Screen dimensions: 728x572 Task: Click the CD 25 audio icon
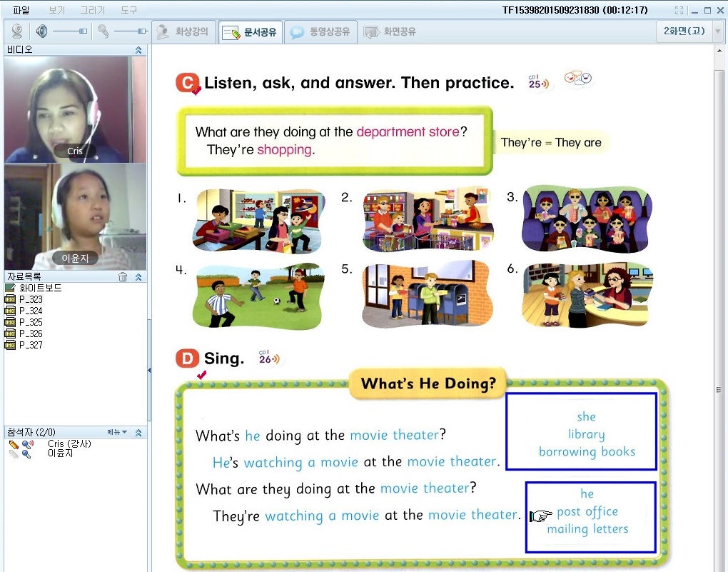[x=539, y=82]
